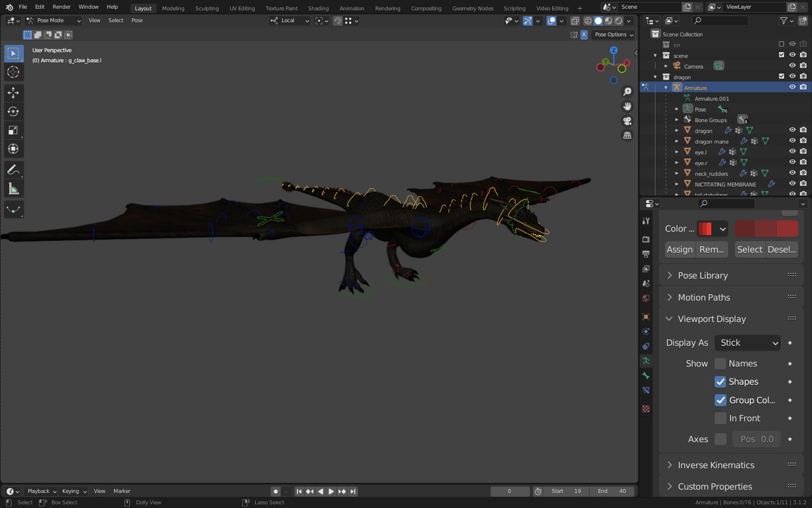Click the Deselect bone group button
The image size is (812, 508).
coord(781,249)
